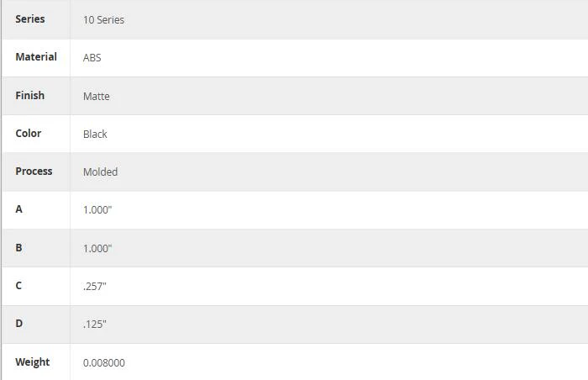Select the Molded process value
Viewport: 588px width, 380px height.
click(100, 172)
